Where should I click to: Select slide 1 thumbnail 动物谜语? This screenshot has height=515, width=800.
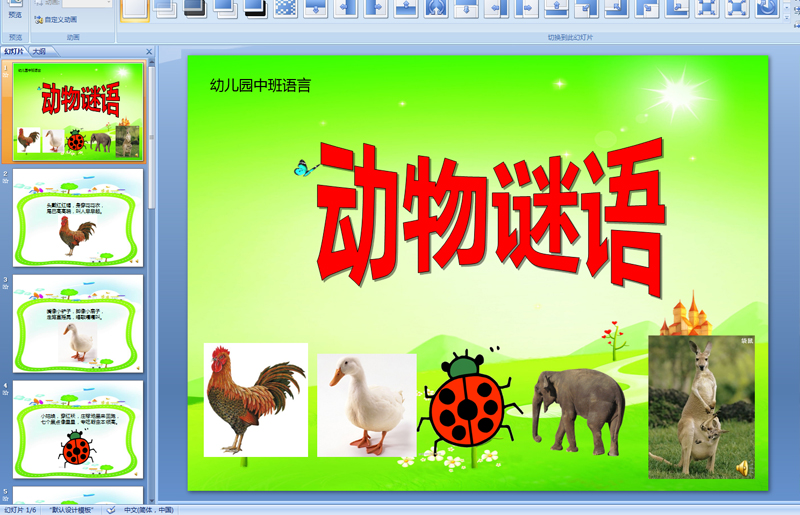tap(79, 111)
